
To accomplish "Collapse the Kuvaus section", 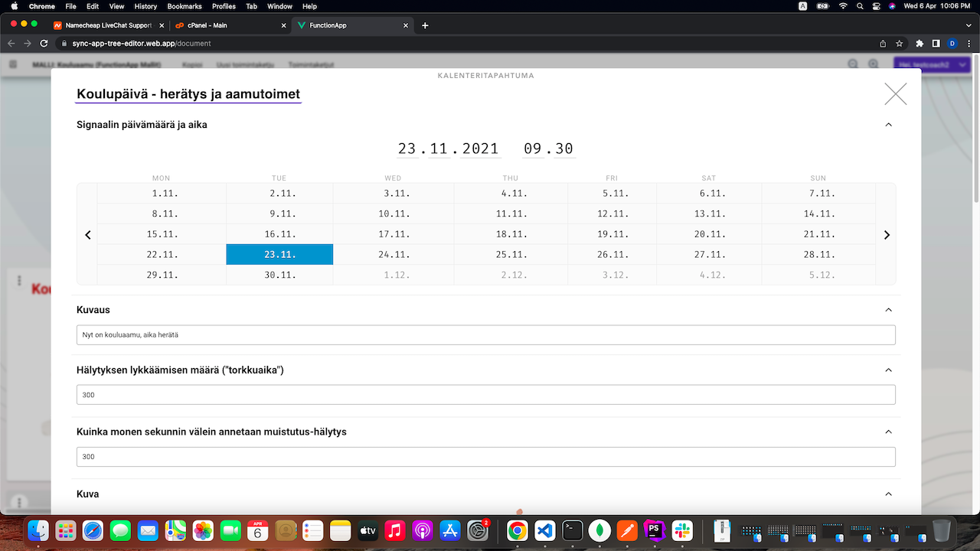I will pyautogui.click(x=888, y=310).
